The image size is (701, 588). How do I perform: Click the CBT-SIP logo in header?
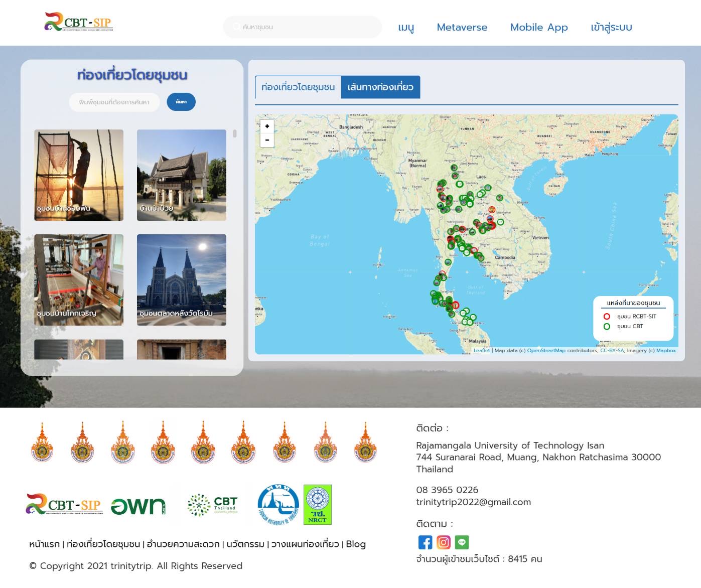pyautogui.click(x=79, y=22)
